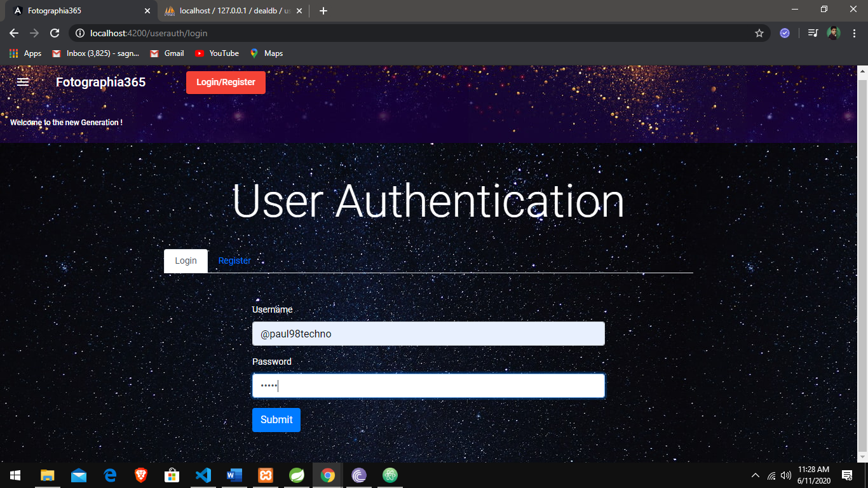Open the hamburger menu icon
The height and width of the screenshot is (488, 868).
point(23,82)
